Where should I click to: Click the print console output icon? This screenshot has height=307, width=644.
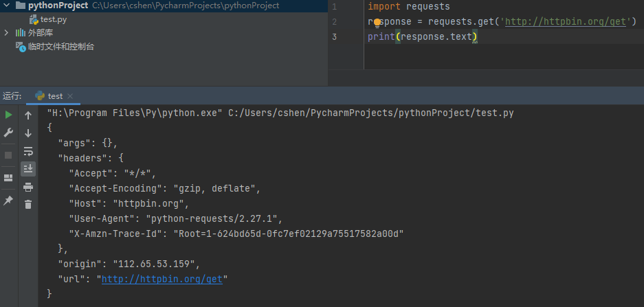[x=28, y=187]
